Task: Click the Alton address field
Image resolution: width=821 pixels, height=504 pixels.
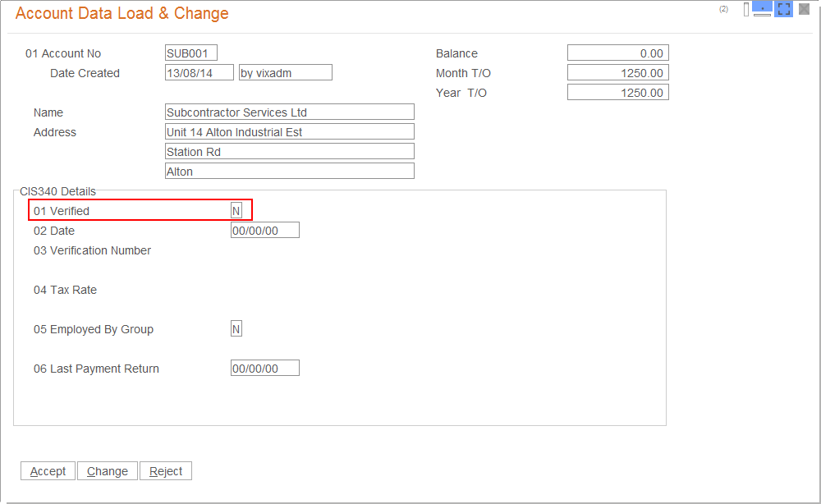Action: [x=290, y=172]
